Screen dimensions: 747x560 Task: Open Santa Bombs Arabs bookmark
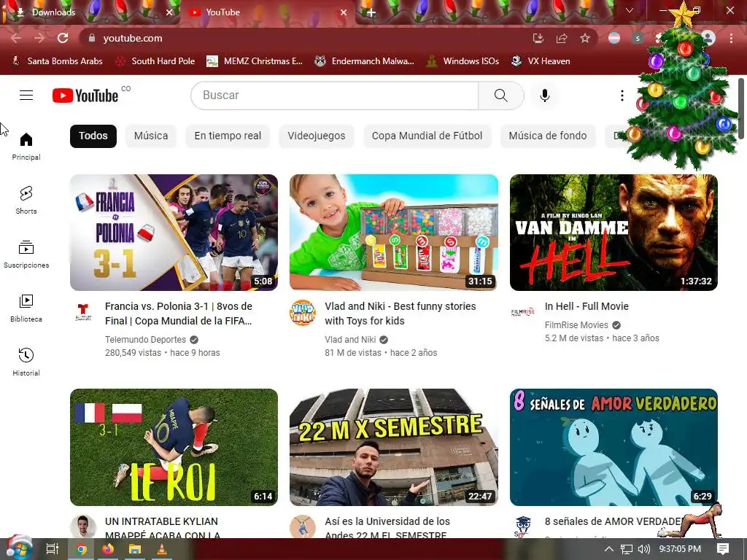(57, 61)
